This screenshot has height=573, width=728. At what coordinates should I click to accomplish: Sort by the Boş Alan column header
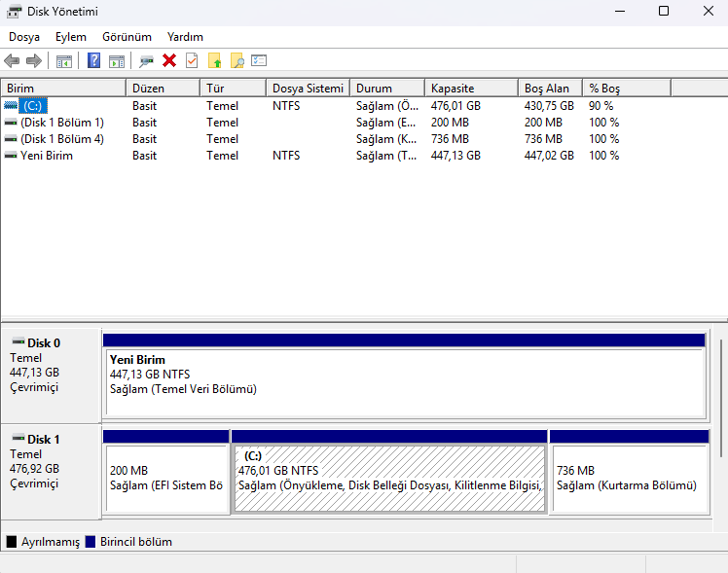coord(550,89)
